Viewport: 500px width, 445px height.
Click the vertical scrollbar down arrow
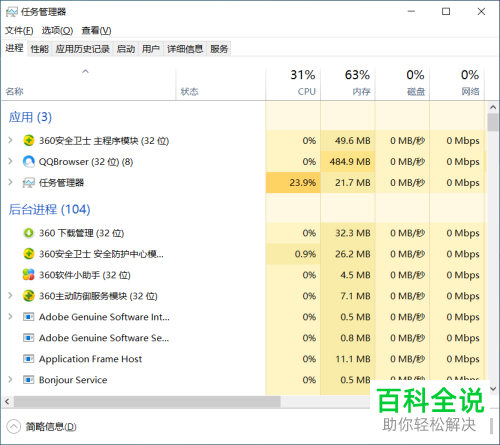pyautogui.click(x=493, y=389)
